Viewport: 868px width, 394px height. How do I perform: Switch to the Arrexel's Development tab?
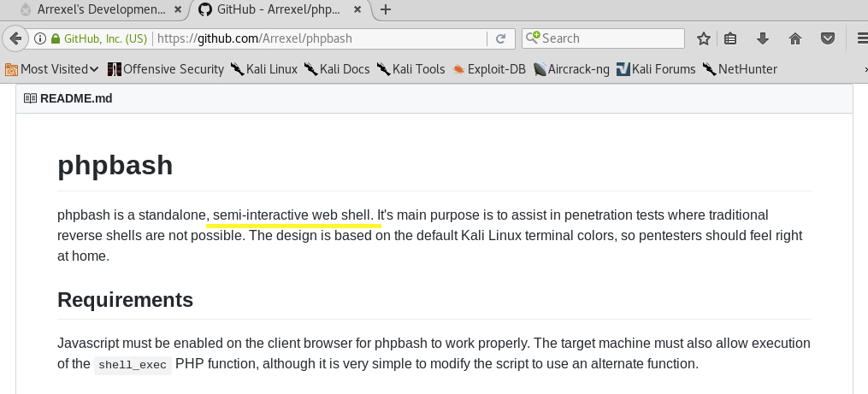101,9
